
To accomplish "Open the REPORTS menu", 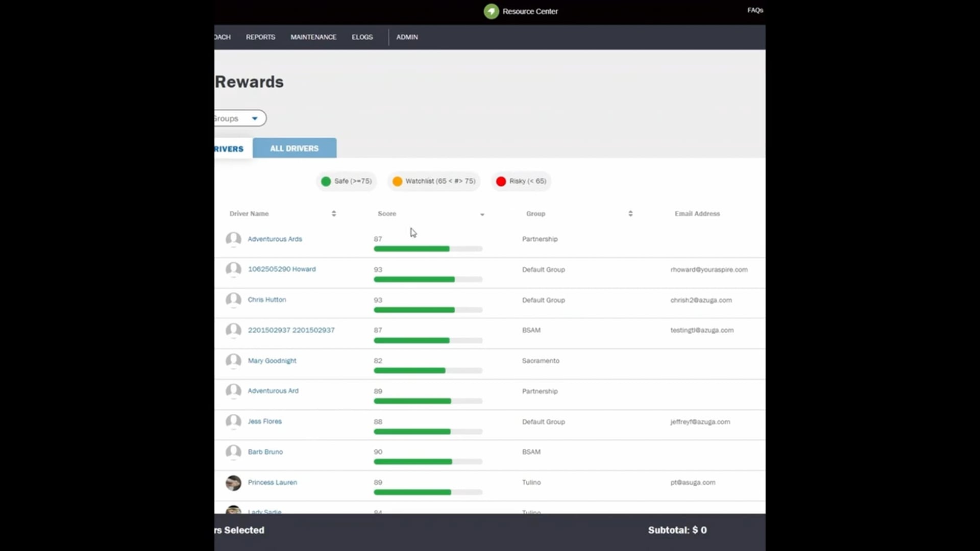I will click(260, 37).
